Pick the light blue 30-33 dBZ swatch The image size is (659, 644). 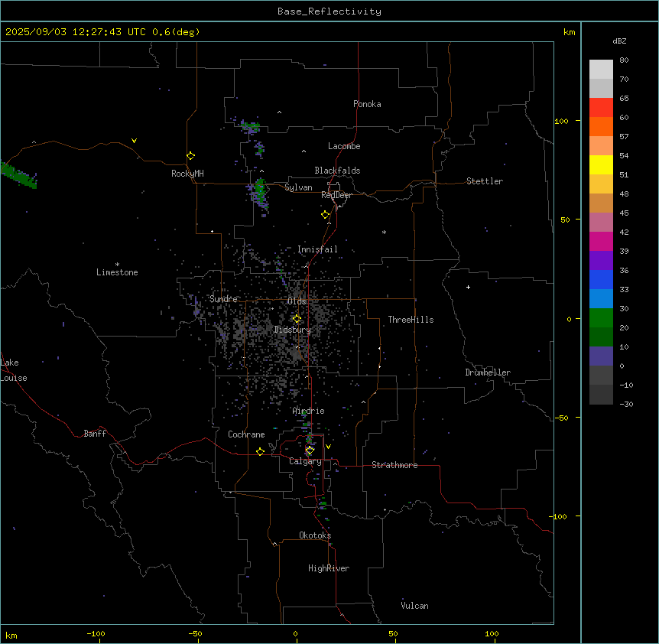point(601,299)
